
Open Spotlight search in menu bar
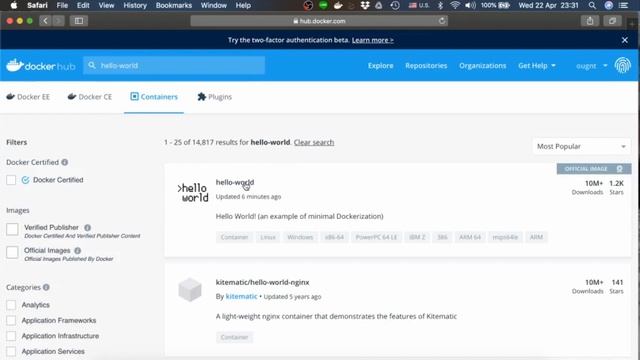pyautogui.click(x=592, y=5)
